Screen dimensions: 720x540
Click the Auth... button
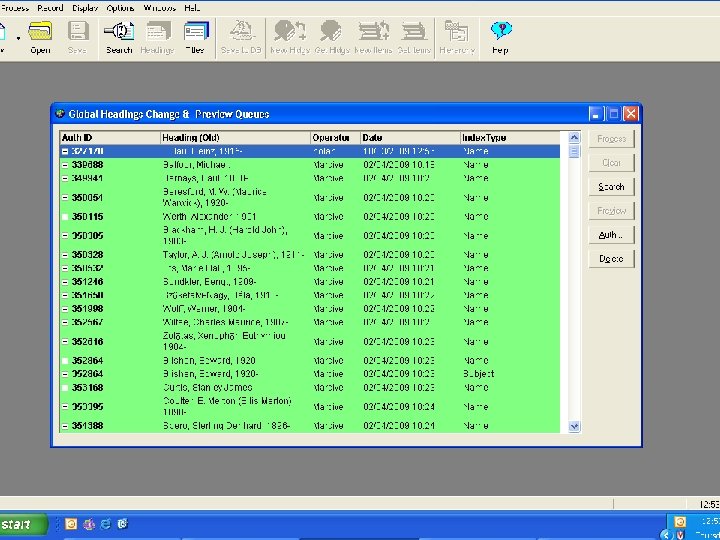pyautogui.click(x=612, y=235)
